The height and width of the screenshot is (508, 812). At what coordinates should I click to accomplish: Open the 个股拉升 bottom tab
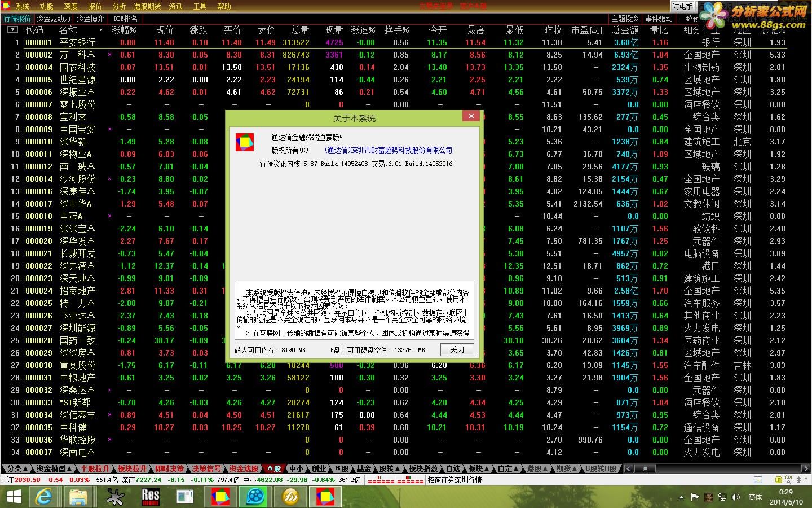point(95,468)
